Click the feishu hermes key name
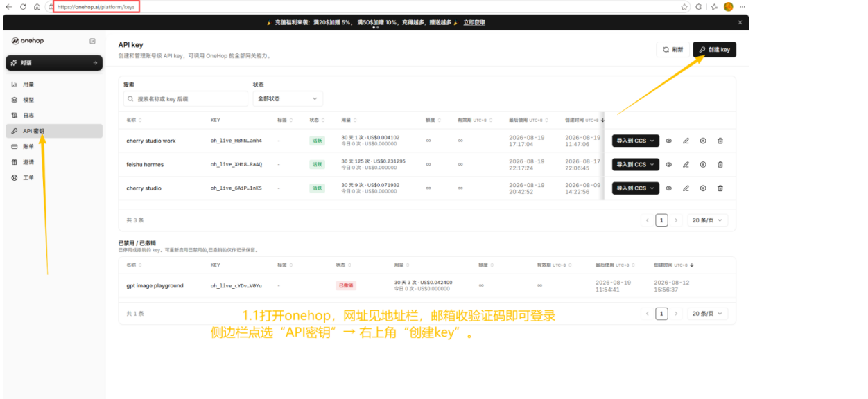 [145, 164]
